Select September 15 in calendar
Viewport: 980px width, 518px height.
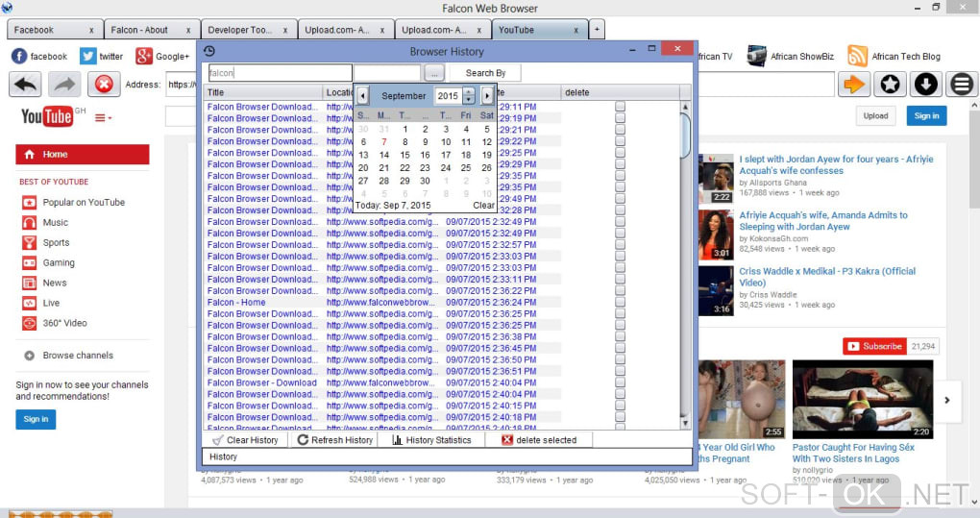click(404, 155)
